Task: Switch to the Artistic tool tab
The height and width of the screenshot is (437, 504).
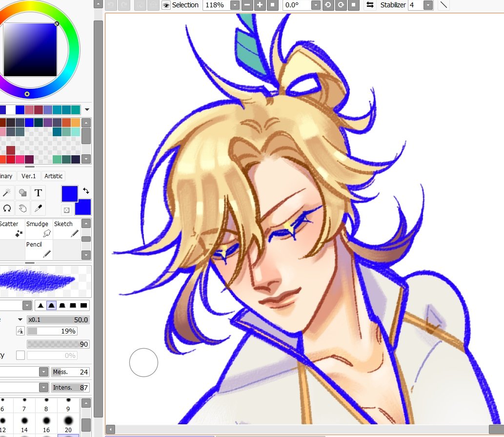Action: point(53,176)
